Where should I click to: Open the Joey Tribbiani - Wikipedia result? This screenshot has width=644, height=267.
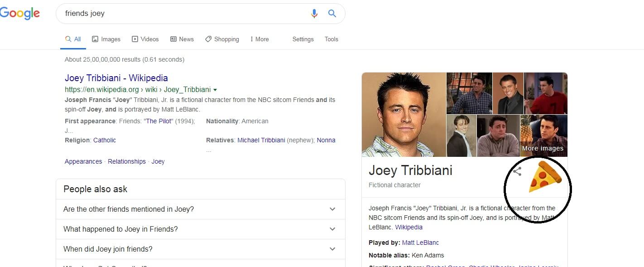coord(116,78)
